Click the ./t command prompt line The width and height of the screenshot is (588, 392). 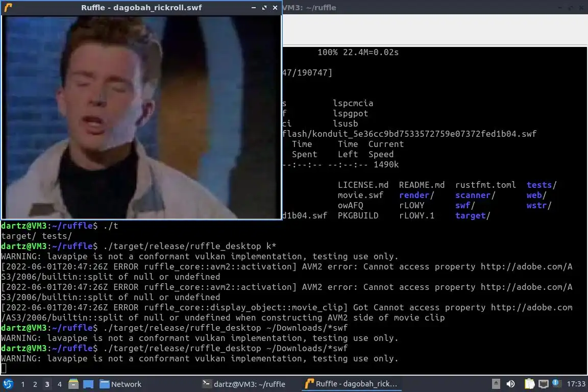click(x=60, y=226)
